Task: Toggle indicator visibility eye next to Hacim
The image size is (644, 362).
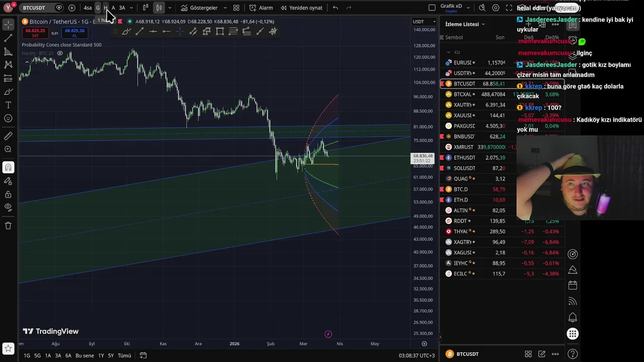Action: click(x=60, y=53)
